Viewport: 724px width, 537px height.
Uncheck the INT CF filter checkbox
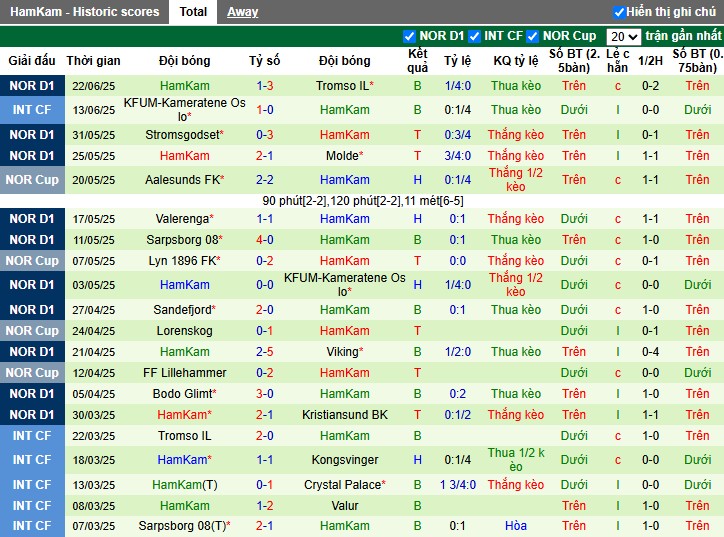pos(474,36)
